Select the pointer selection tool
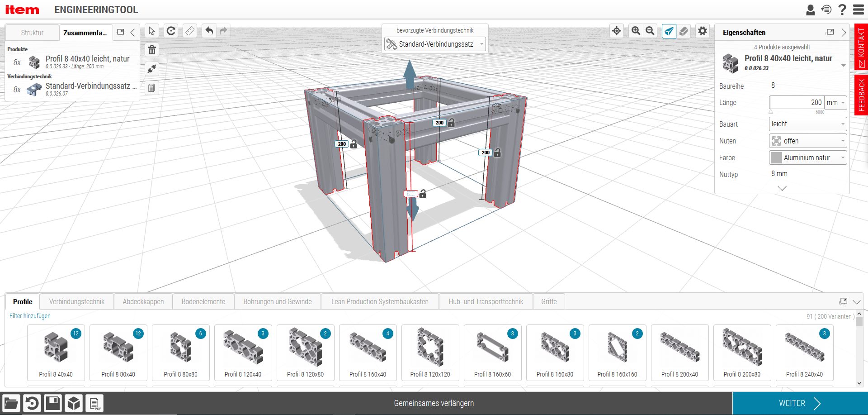This screenshot has width=868, height=415. 152,31
